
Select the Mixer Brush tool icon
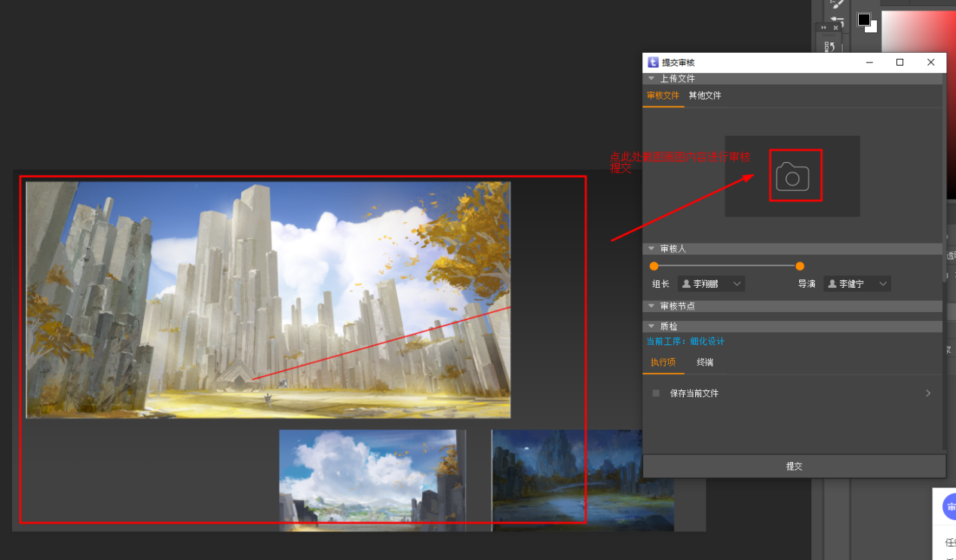837,22
